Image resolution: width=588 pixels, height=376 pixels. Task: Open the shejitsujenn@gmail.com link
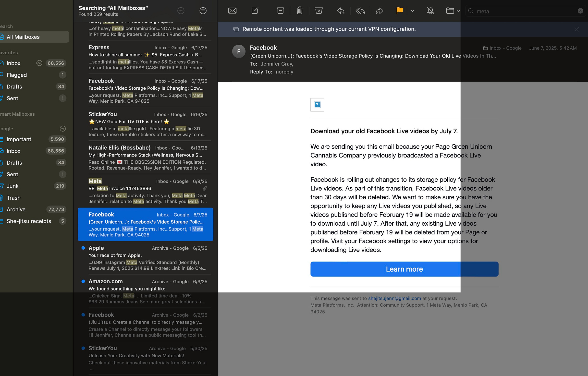394,298
